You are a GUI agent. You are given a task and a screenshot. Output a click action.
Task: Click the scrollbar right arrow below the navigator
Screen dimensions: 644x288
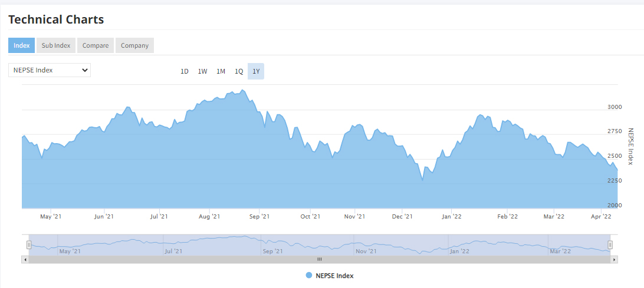click(614, 259)
